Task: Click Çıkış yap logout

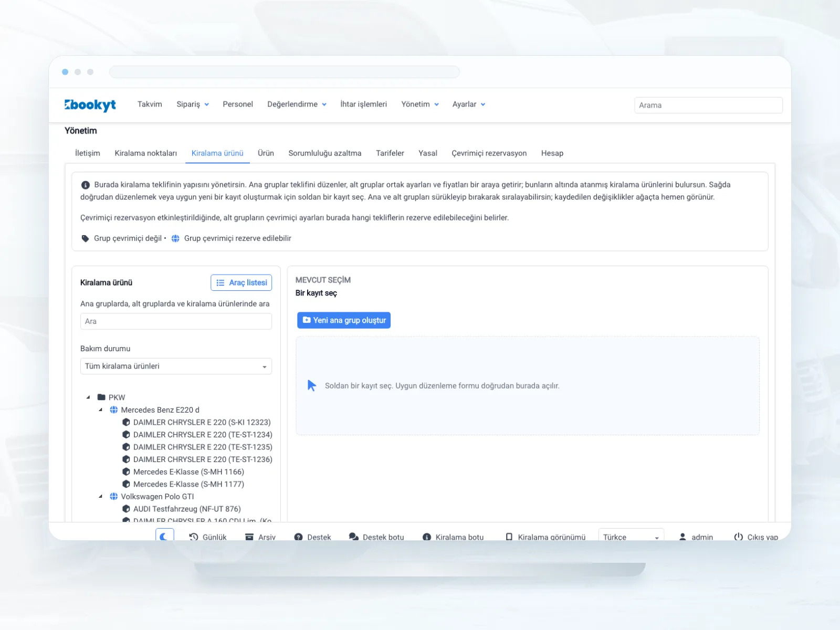Action: coord(756,537)
